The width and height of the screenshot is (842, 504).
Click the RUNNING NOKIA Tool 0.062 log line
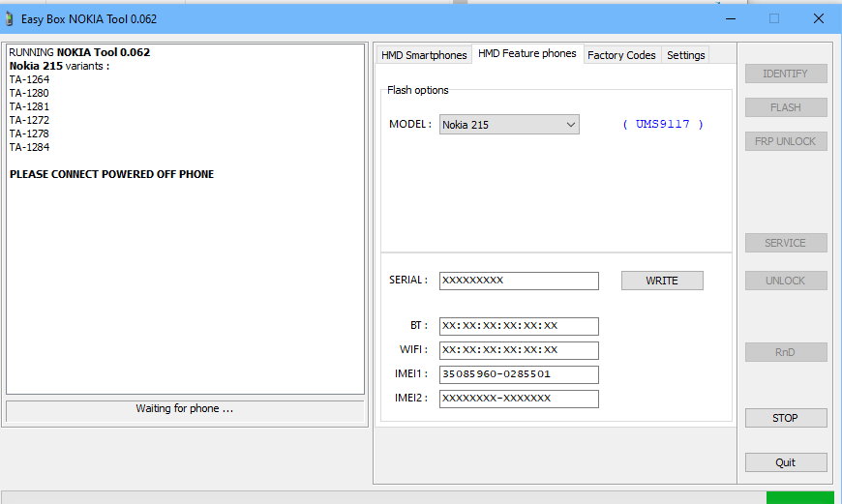click(x=79, y=52)
